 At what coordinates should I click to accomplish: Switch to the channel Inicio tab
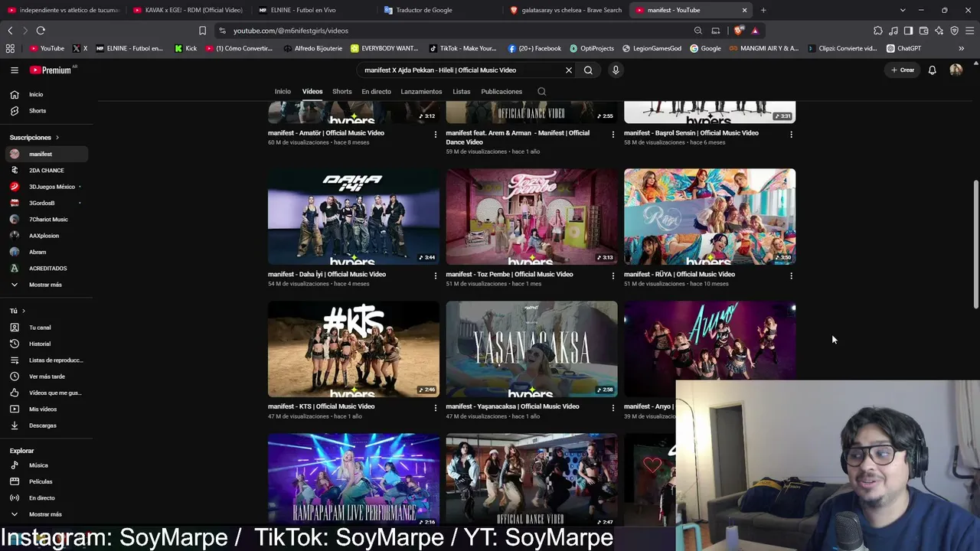(283, 91)
